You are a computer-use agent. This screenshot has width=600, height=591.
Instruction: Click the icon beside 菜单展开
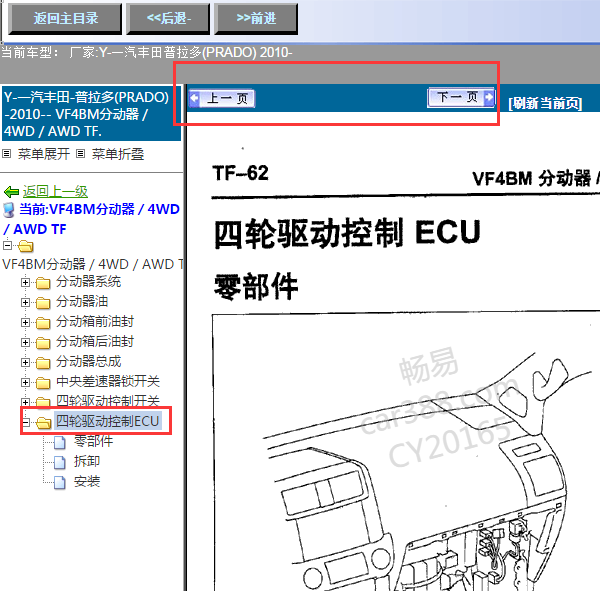pos(7,154)
